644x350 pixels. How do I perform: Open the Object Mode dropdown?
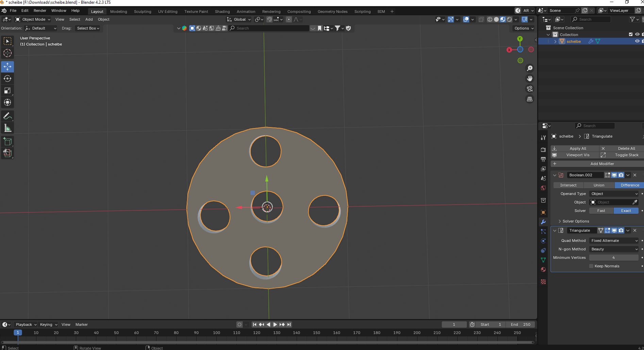pyautogui.click(x=33, y=19)
